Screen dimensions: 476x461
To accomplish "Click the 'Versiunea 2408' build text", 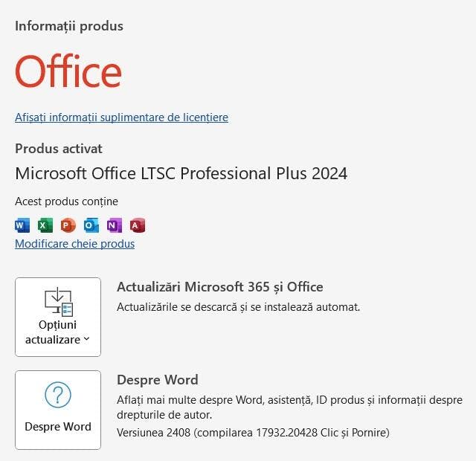I will (253, 433).
